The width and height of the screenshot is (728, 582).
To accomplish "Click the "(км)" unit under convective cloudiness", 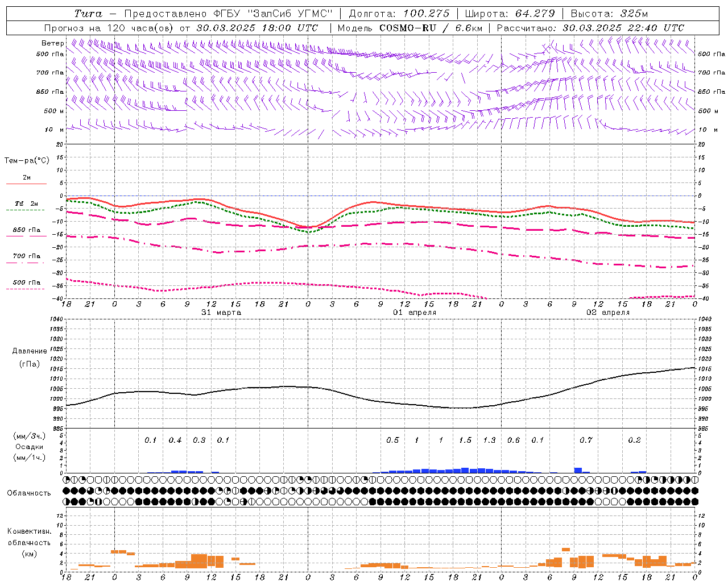I will tap(30, 554).
